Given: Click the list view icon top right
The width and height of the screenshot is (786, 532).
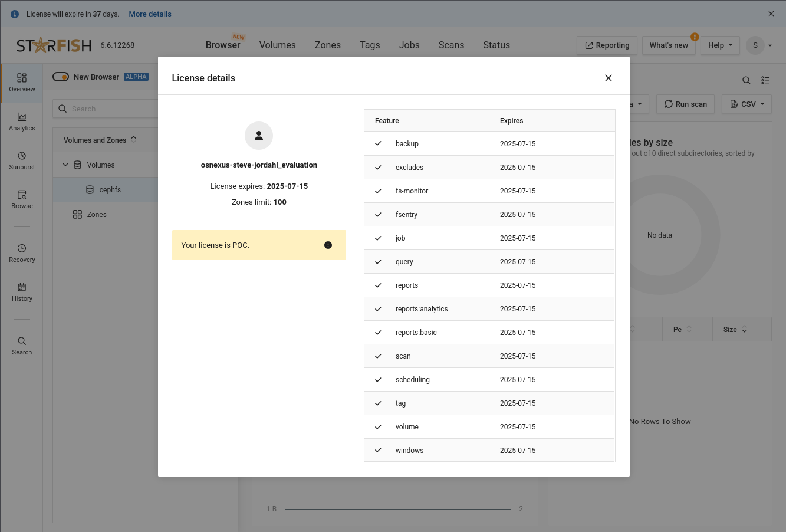Looking at the screenshot, I should click(x=765, y=80).
